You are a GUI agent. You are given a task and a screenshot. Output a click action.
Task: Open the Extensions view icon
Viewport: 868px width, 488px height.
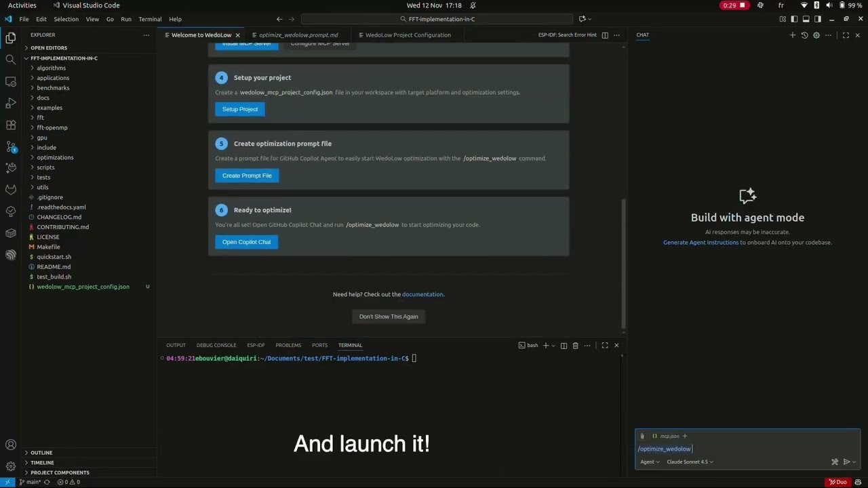point(10,125)
